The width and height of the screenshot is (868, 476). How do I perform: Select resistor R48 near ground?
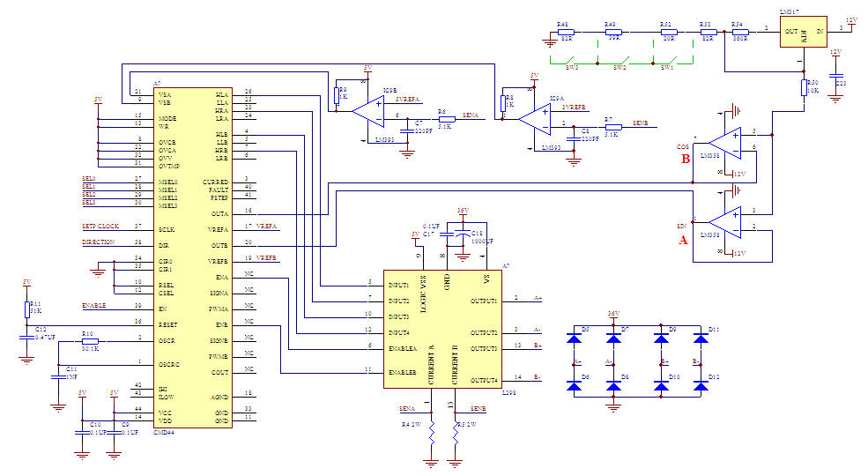(x=564, y=31)
